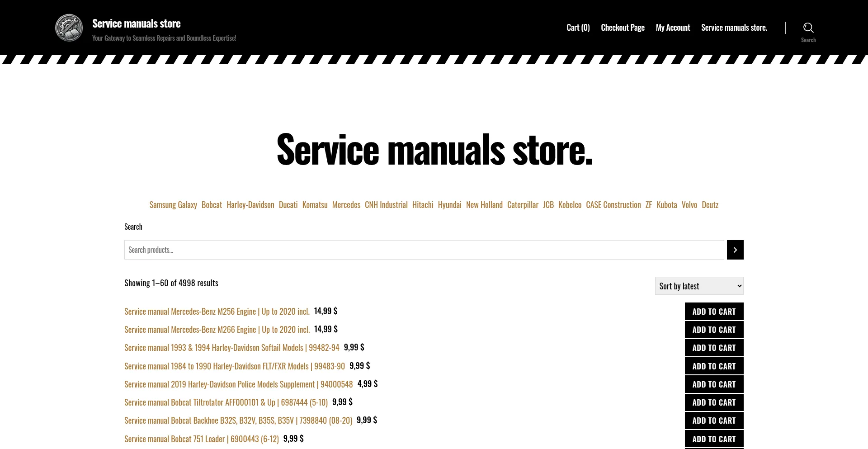The image size is (868, 449).
Task: Open CNH Industrial category
Action: 386,205
